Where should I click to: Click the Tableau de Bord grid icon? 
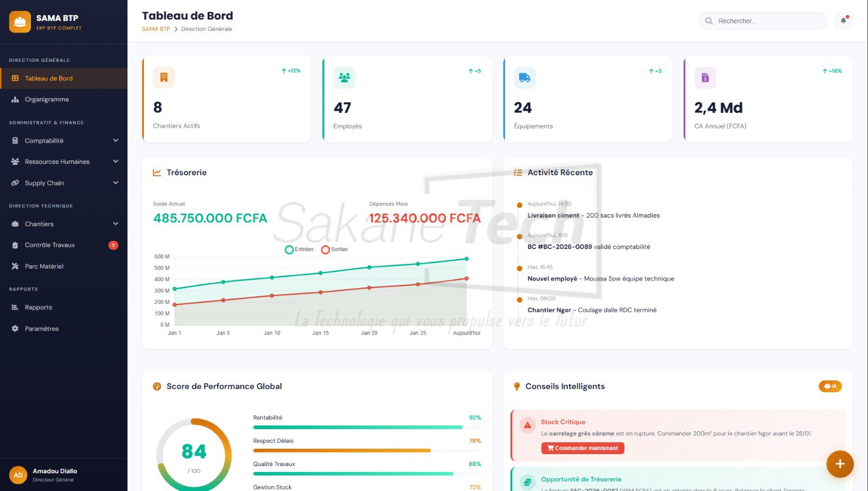click(x=15, y=78)
